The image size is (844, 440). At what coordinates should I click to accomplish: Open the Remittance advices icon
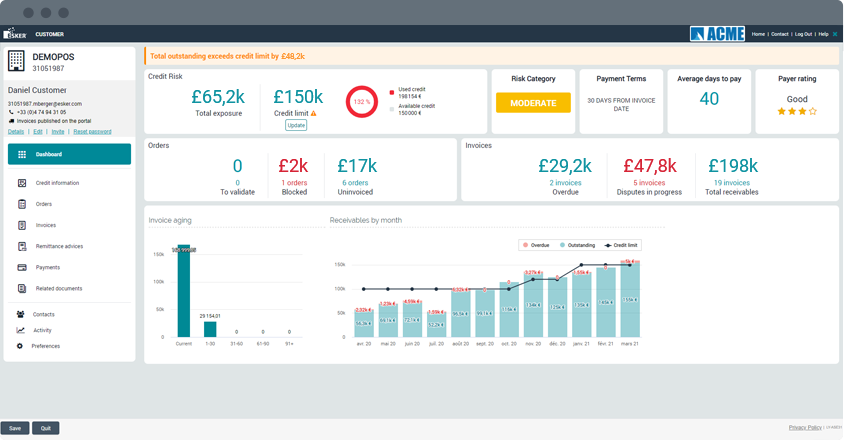22,246
